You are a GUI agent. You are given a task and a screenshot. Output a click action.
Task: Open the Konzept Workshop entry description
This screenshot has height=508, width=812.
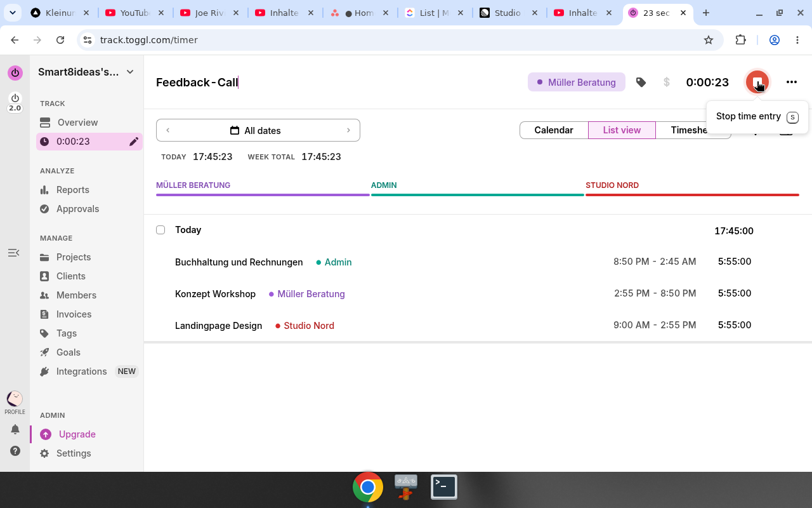point(215,294)
